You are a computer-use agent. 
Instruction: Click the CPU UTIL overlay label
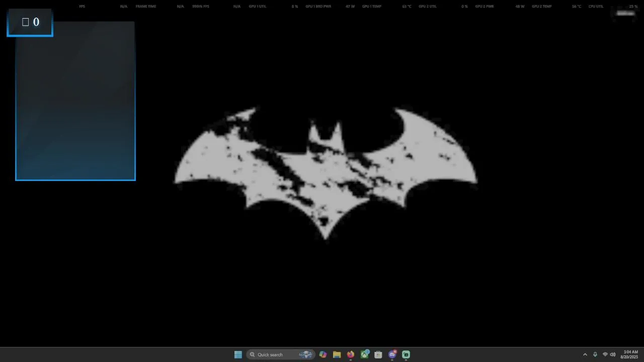point(596,7)
